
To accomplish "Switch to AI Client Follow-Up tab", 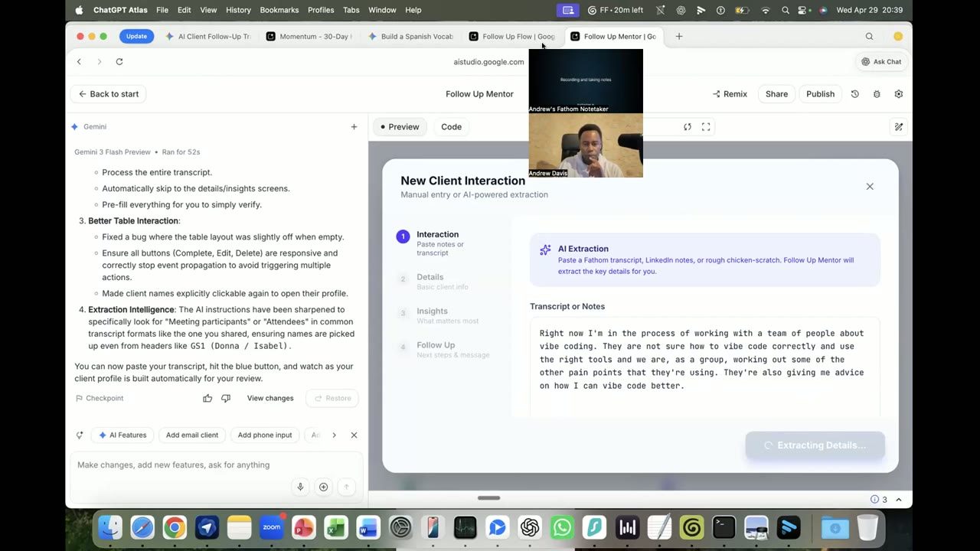I will point(208,36).
